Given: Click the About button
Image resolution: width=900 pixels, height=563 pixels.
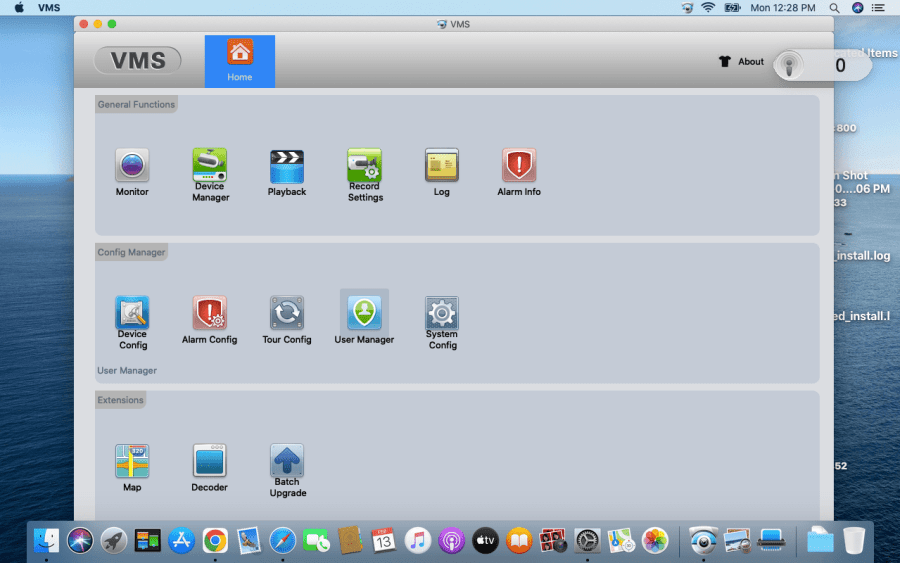Looking at the screenshot, I should [x=741, y=62].
